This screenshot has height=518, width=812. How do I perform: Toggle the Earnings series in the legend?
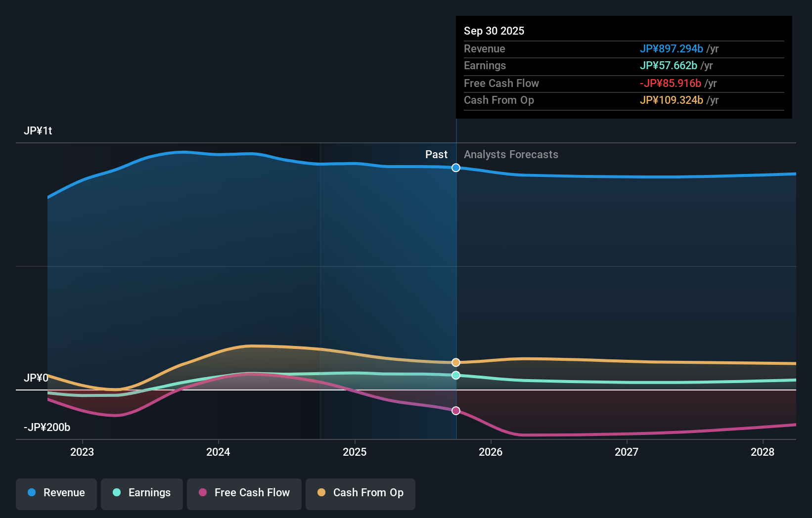pos(142,493)
